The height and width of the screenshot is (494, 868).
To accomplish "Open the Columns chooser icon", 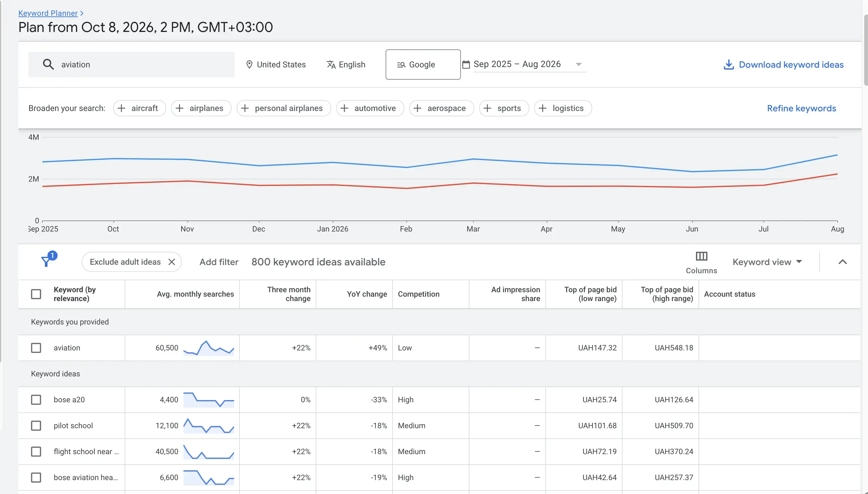I will click(x=701, y=256).
